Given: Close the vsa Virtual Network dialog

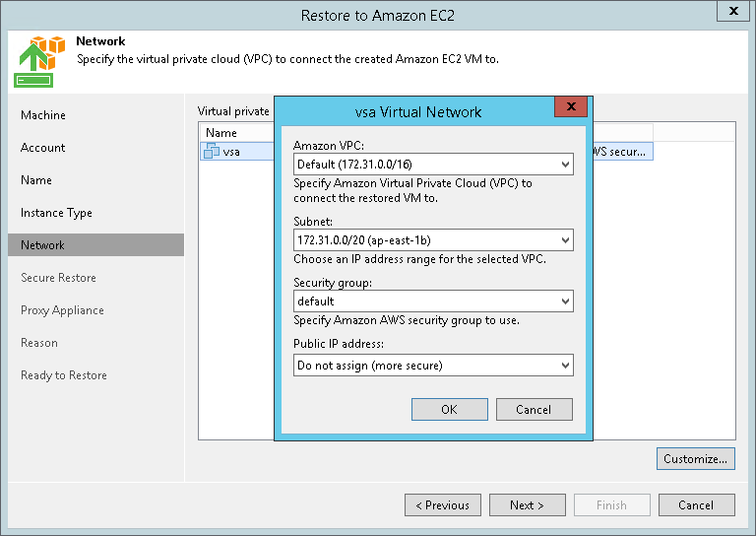Looking at the screenshot, I should click(x=565, y=109).
